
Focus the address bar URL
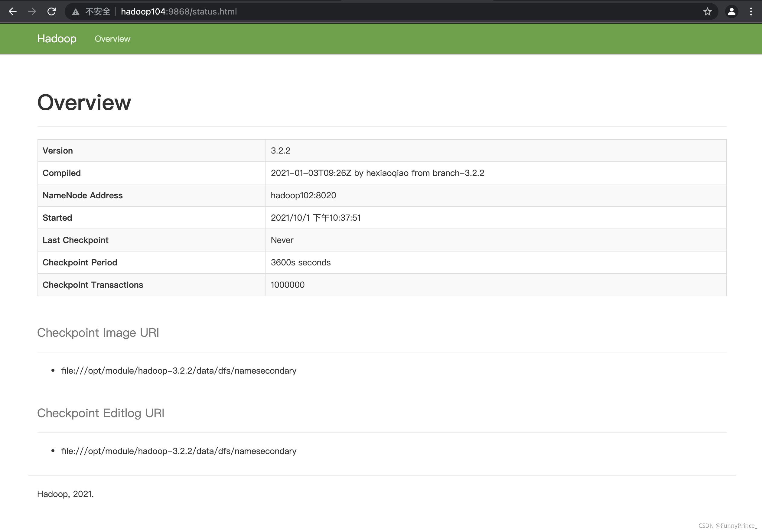pyautogui.click(x=179, y=11)
